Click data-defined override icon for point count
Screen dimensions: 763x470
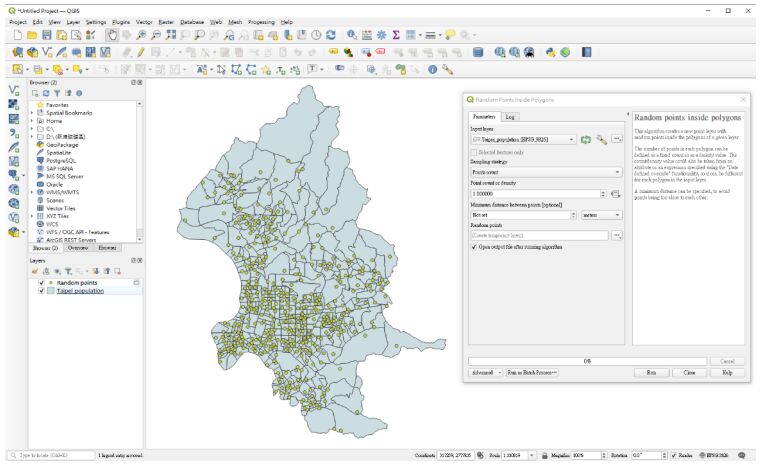point(616,193)
